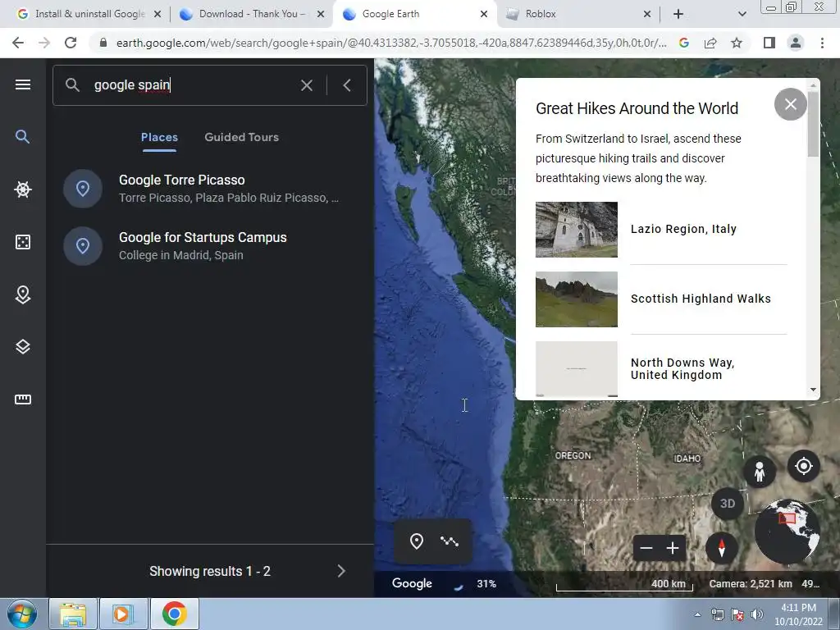Open Map Style layers icon
This screenshot has width=840, height=630.
pyautogui.click(x=22, y=347)
